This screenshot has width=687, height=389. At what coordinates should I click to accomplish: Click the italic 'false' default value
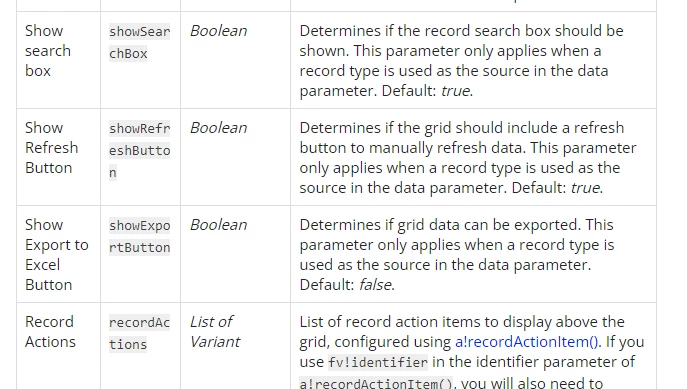[375, 285]
